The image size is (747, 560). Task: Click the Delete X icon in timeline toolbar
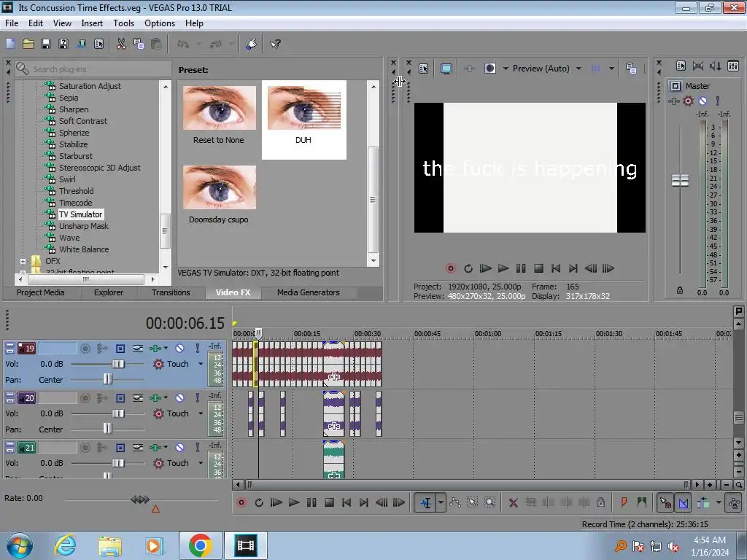pos(513,502)
